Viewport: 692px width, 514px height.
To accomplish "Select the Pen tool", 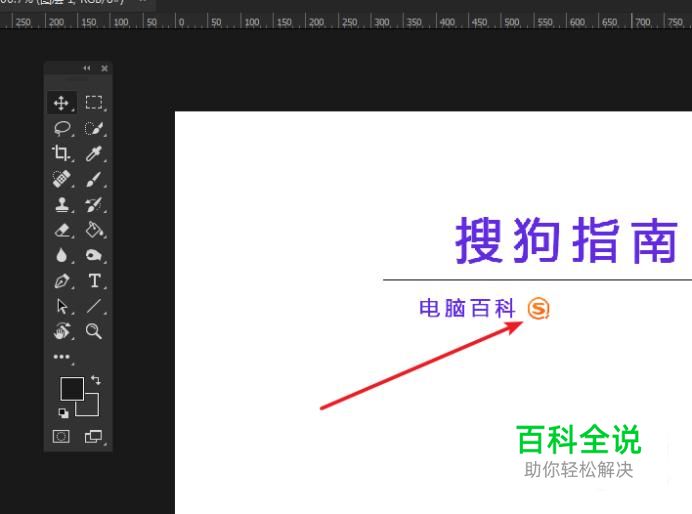I will pos(61,281).
